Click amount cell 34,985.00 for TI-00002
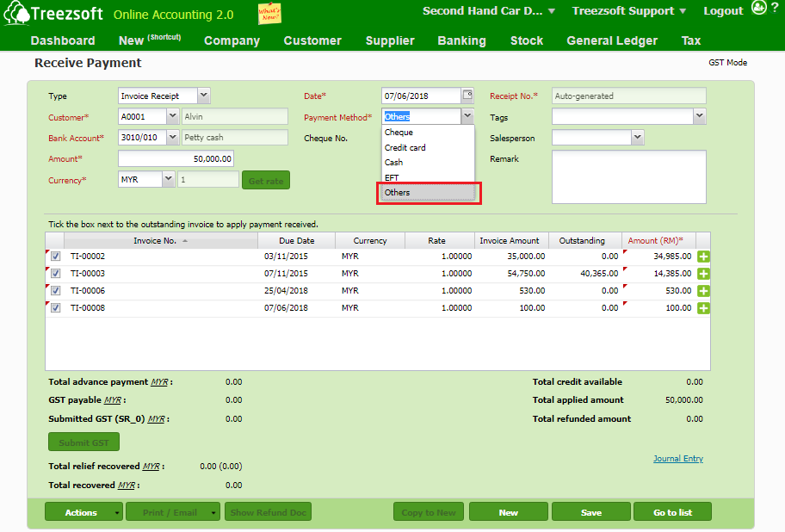The image size is (785, 532). click(658, 257)
